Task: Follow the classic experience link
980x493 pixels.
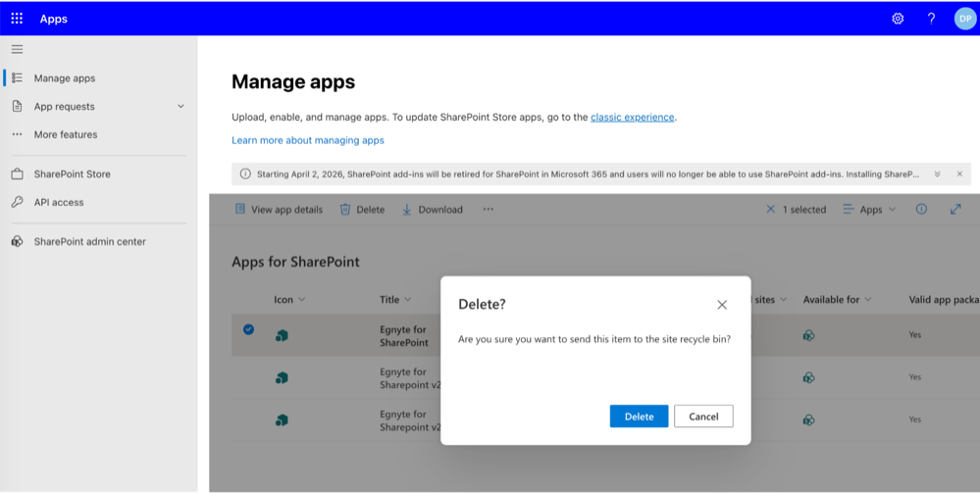Action: click(633, 117)
